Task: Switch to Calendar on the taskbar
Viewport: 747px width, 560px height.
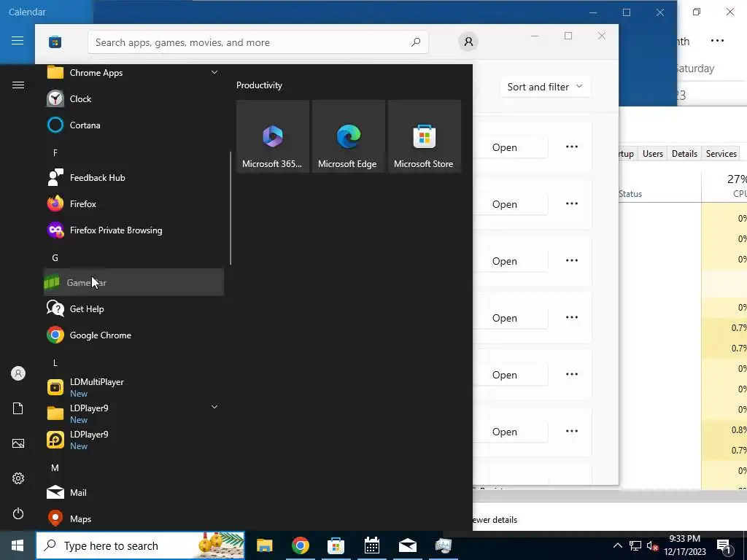Action: point(371,545)
